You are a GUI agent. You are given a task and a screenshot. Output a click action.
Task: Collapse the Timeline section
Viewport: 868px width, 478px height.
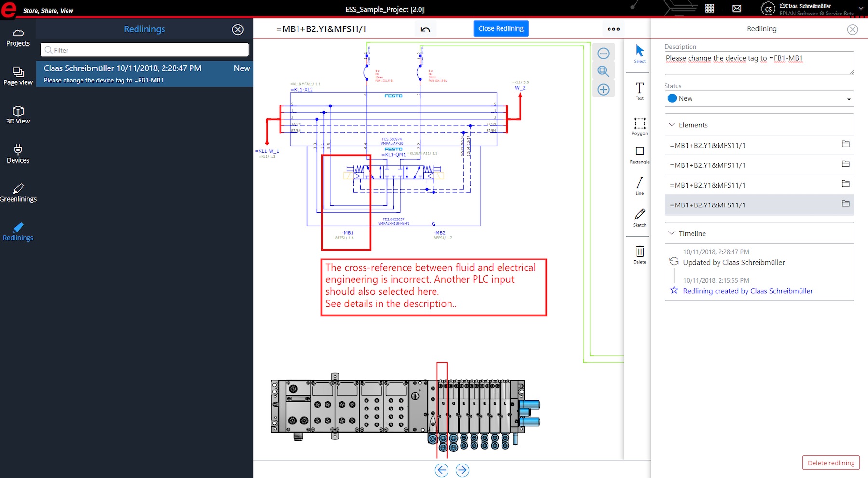tap(672, 233)
